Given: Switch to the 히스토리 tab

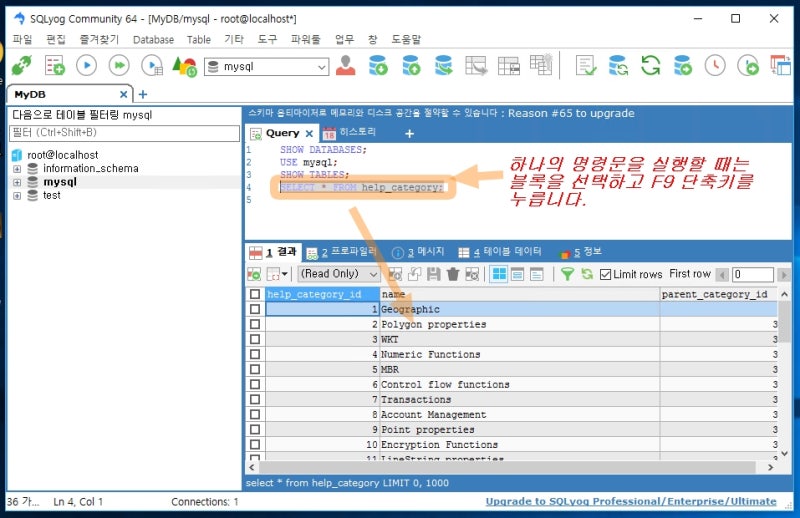Looking at the screenshot, I should pyautogui.click(x=349, y=133).
